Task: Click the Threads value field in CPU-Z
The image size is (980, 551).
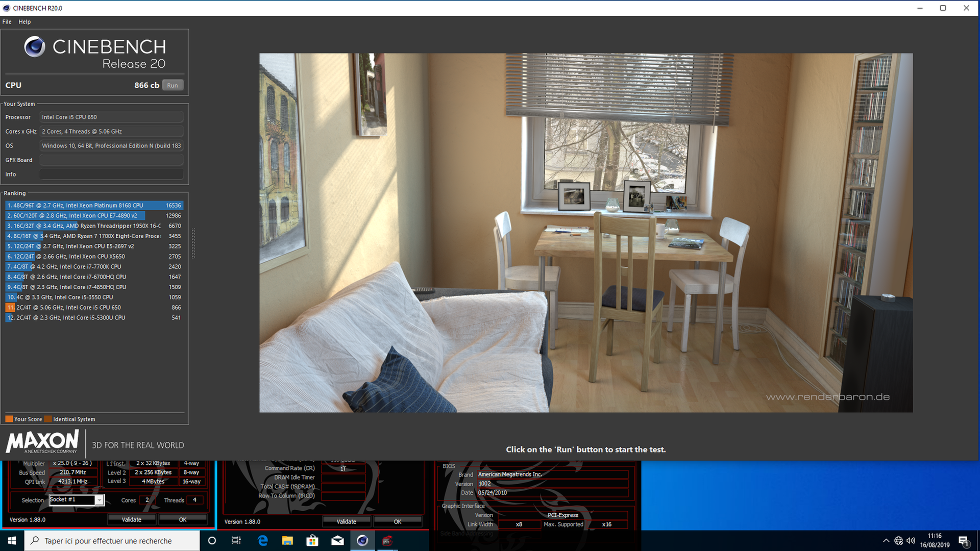Action: [x=194, y=500]
